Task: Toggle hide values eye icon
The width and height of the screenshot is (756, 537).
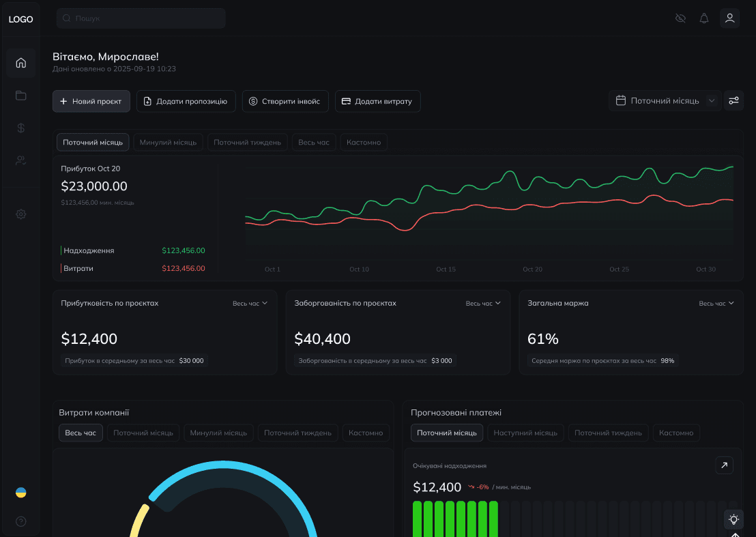Action: point(680,18)
